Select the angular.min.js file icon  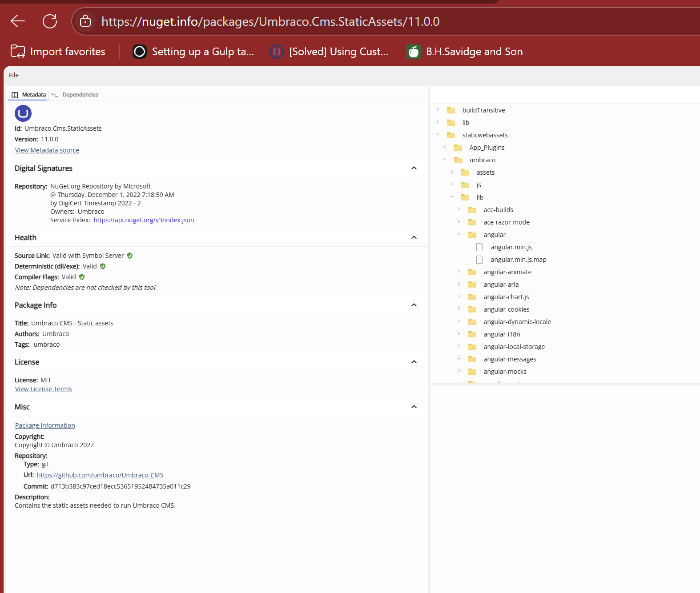[479, 247]
